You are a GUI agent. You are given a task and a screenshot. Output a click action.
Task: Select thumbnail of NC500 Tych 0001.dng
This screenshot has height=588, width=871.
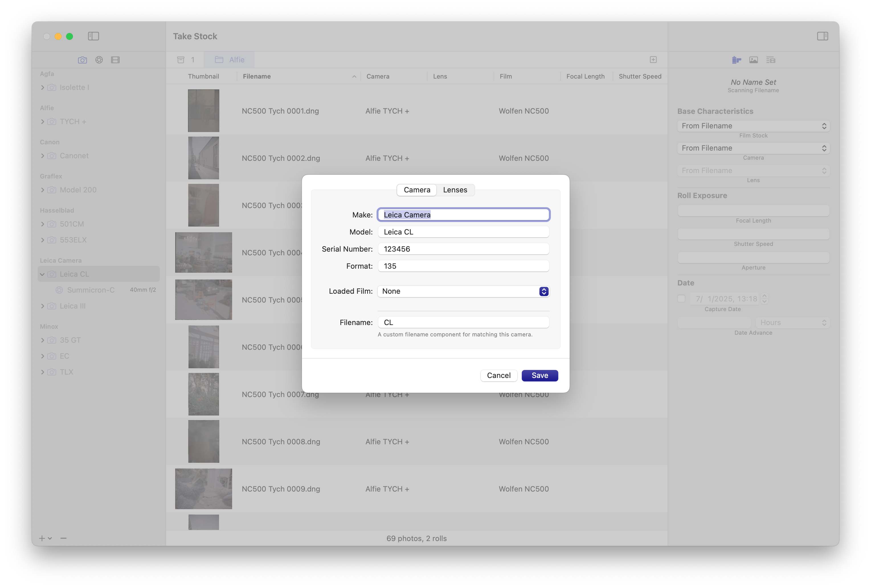coord(203,110)
